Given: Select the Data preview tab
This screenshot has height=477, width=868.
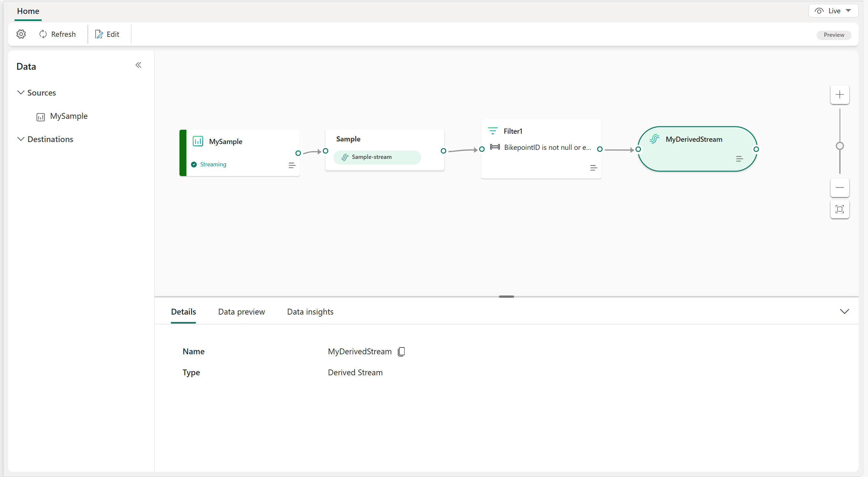Looking at the screenshot, I should point(241,312).
